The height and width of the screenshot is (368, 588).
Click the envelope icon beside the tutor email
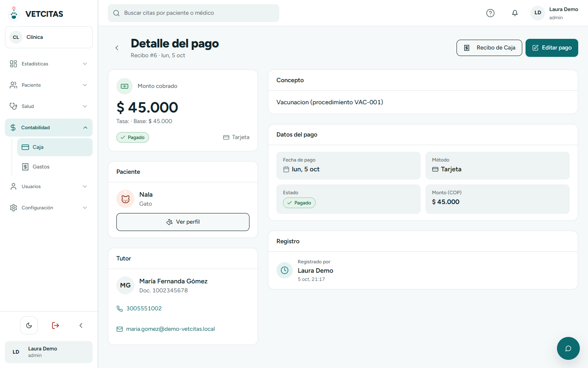tap(120, 329)
